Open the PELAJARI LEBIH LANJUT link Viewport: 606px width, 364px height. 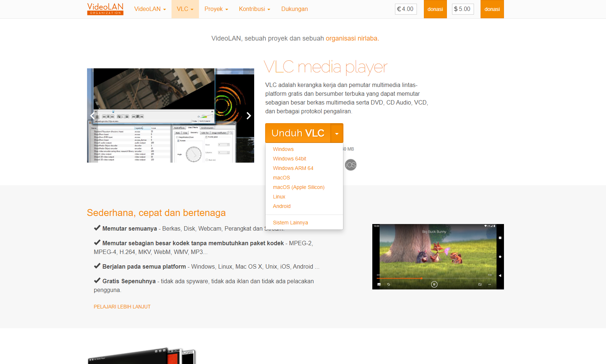tap(122, 307)
